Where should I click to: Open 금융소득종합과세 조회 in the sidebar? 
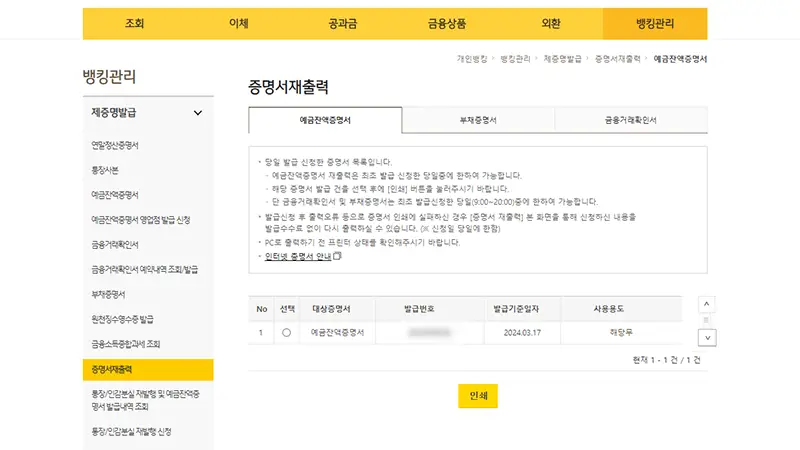click(x=126, y=344)
